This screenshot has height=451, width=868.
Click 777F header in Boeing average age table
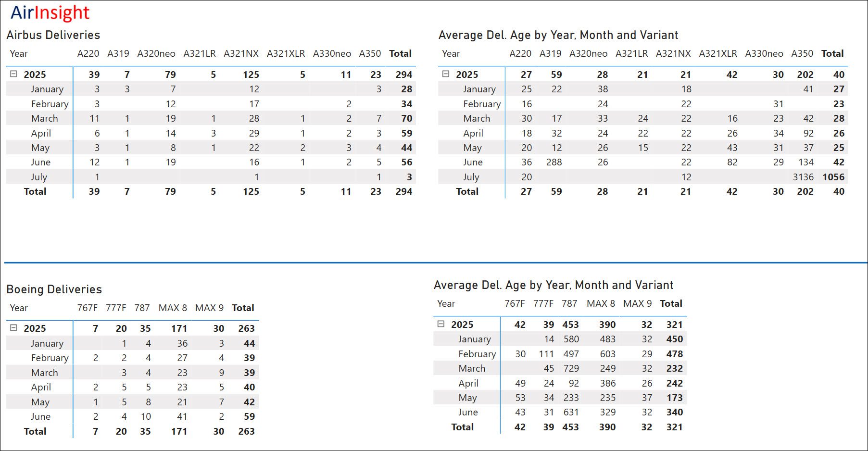coord(543,303)
